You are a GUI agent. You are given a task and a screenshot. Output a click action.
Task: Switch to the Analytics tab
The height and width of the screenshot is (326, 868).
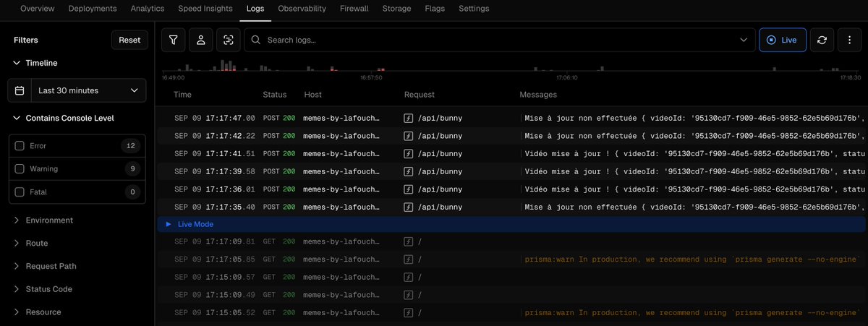[148, 9]
